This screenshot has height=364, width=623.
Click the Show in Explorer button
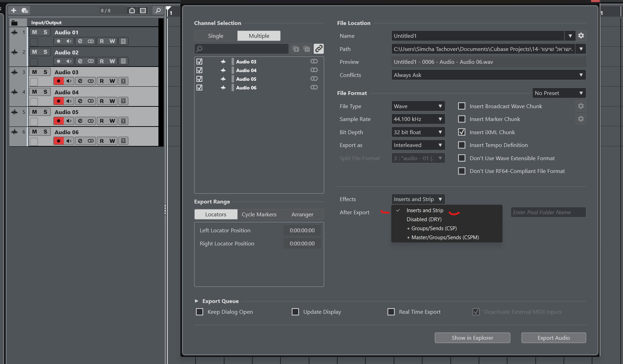472,338
